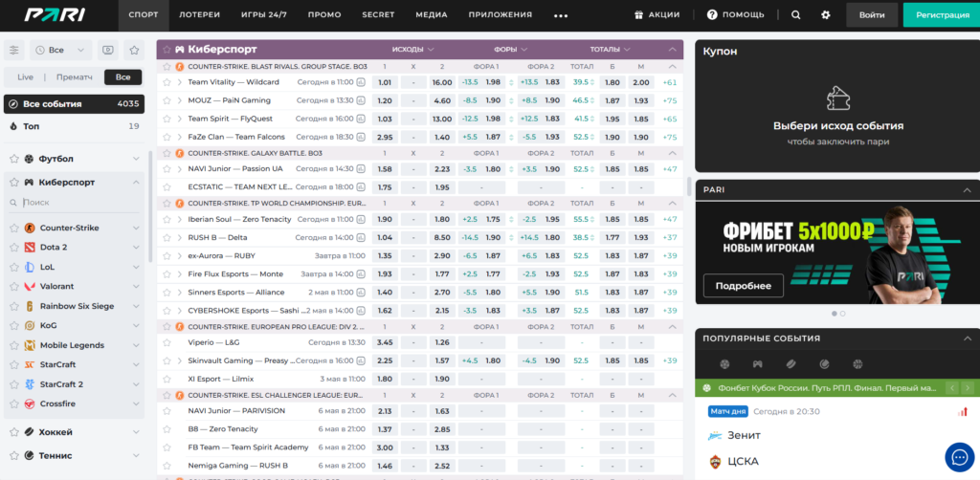Click the stats bars icon for Матч дня
Image resolution: width=980 pixels, height=480 pixels.
point(963,411)
